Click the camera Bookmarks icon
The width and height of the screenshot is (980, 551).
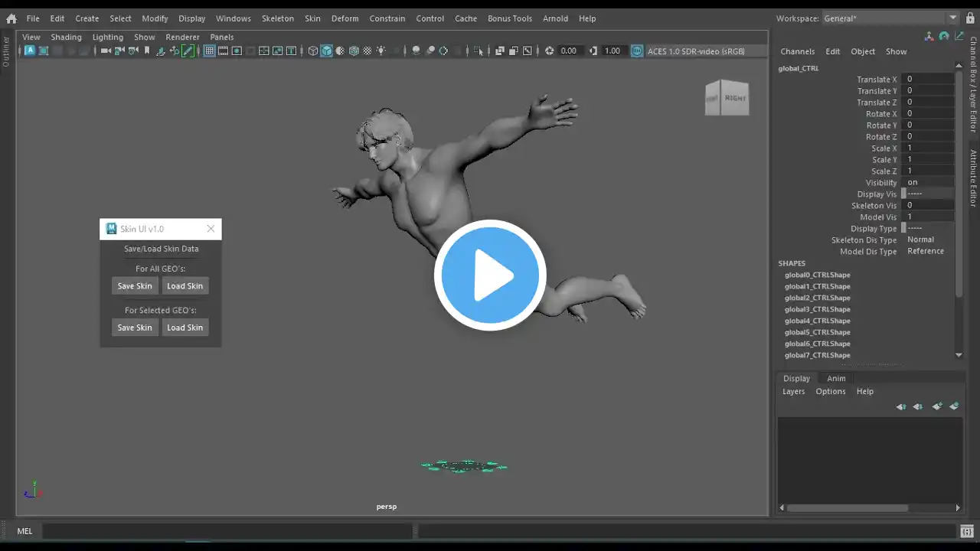tap(147, 51)
